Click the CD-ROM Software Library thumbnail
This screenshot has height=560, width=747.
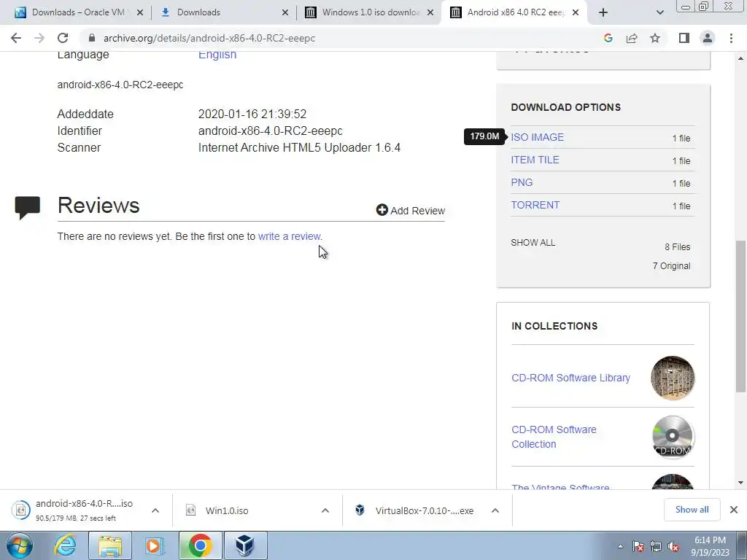coord(672,378)
